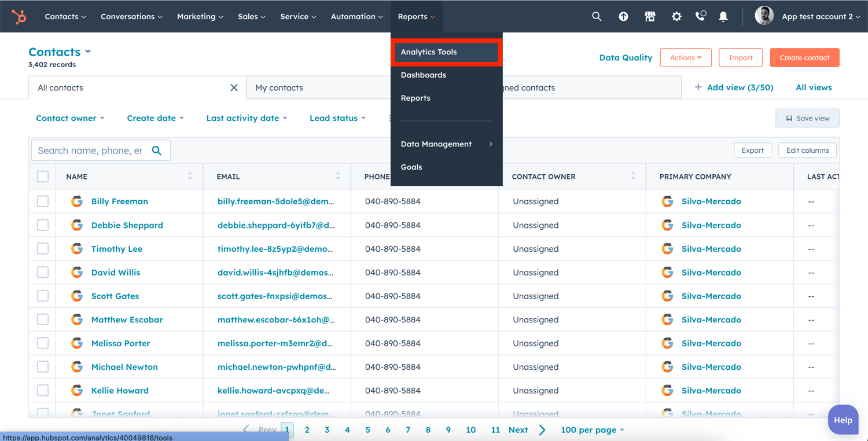Click the HubSpot sprocket logo
The image size is (868, 441).
click(x=19, y=16)
